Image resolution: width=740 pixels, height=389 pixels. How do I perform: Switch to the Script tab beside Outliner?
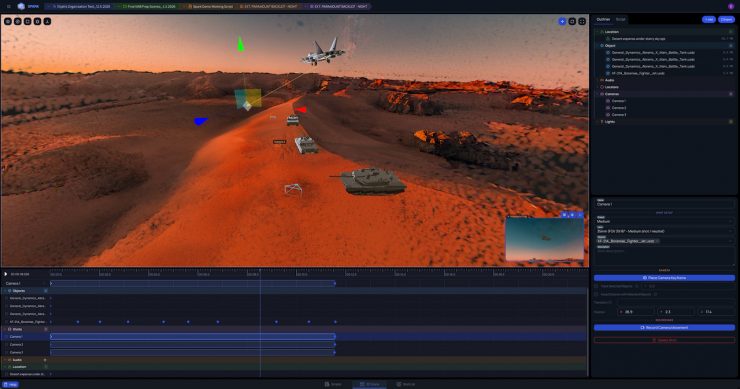click(621, 19)
